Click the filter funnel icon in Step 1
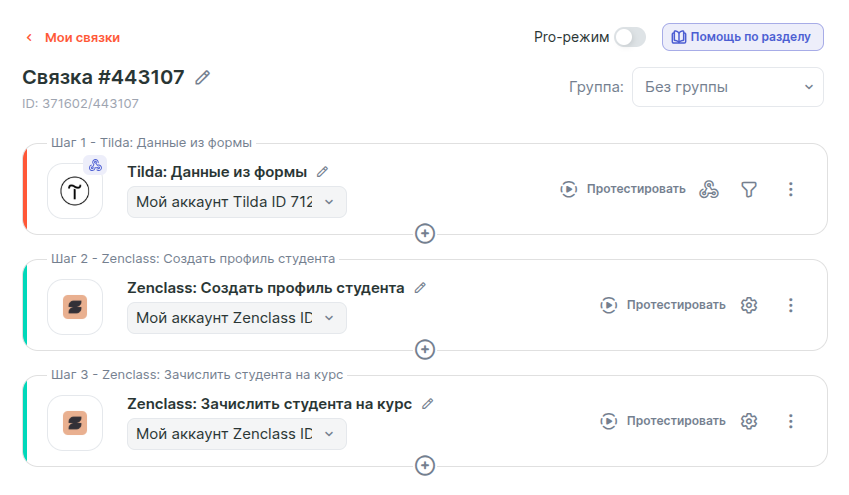 click(749, 189)
